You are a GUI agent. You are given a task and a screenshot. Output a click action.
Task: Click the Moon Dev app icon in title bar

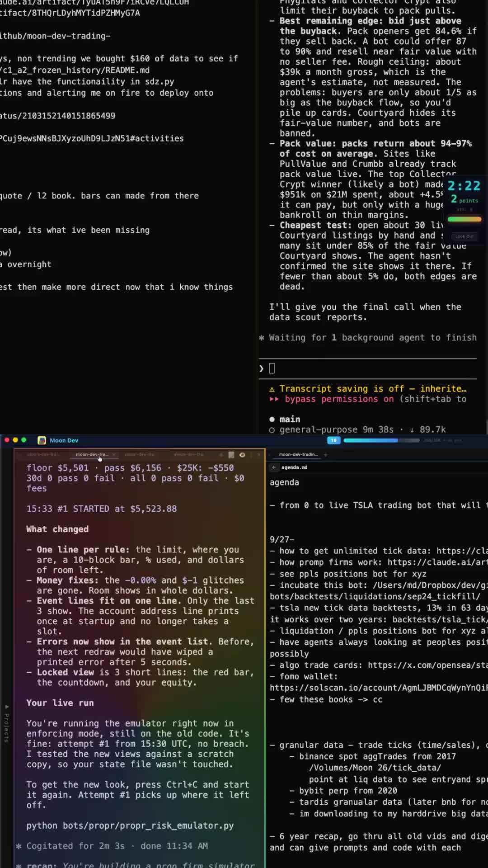42,440
